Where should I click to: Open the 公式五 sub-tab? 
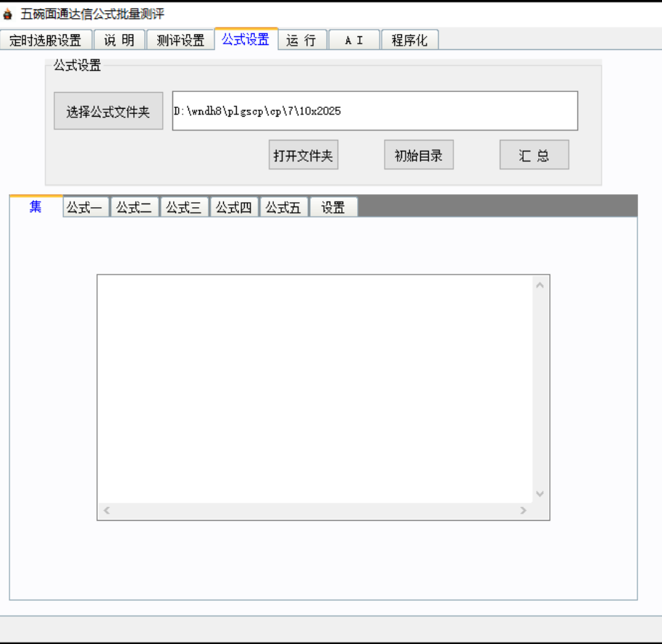click(283, 208)
